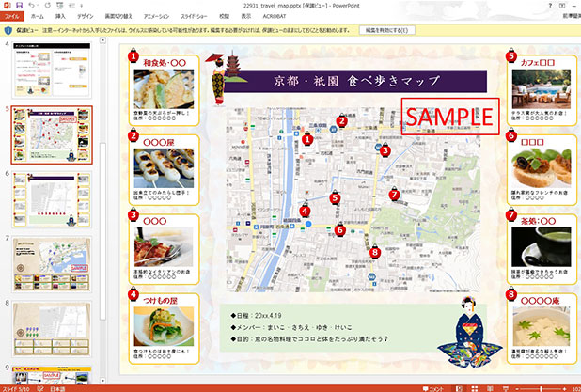Start slideshow from beginning icon in quick access toolbar

click(x=60, y=6)
